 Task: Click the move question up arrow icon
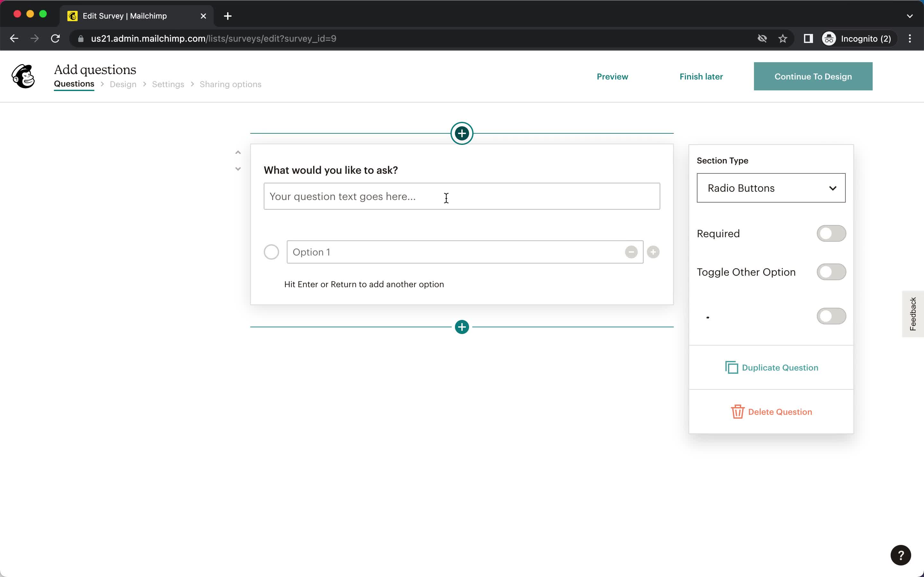[x=237, y=152]
